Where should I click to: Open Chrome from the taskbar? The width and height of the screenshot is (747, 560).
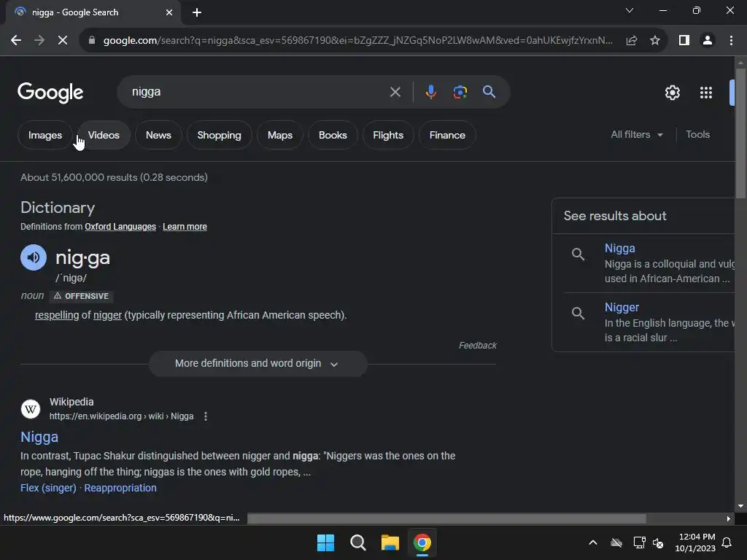pos(422,542)
